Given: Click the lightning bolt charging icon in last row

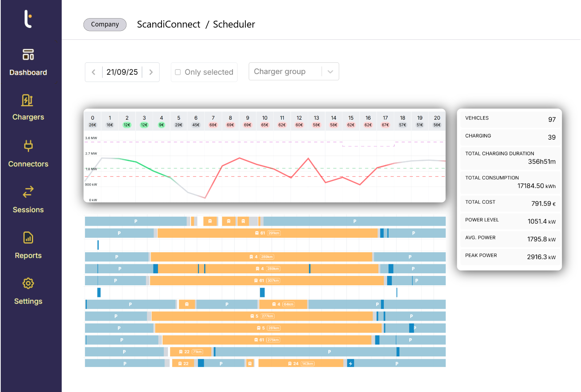Looking at the screenshot, I should 350,363.
